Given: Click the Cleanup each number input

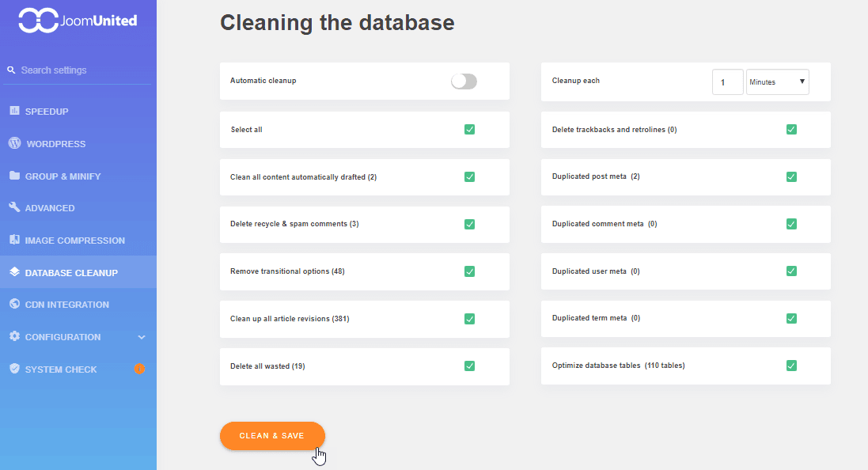Looking at the screenshot, I should pyautogui.click(x=727, y=82).
